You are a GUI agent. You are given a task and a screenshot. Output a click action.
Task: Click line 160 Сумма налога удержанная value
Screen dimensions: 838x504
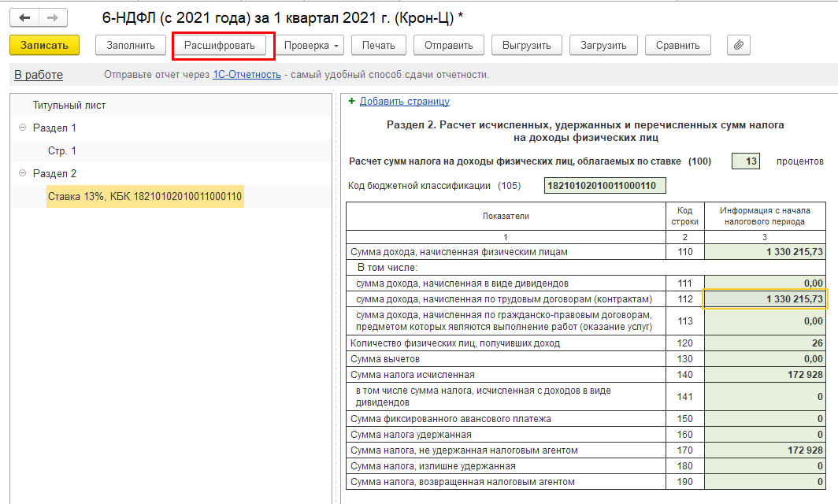click(x=765, y=435)
